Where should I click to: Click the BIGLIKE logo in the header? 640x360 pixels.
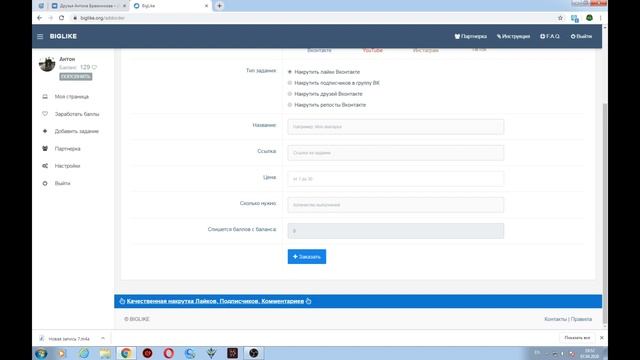(63, 36)
